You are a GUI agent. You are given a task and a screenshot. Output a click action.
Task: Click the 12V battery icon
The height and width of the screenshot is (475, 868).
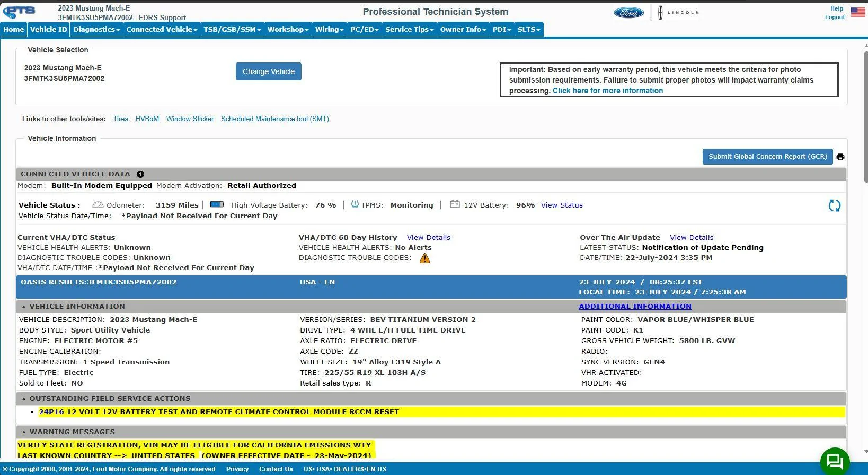(455, 204)
